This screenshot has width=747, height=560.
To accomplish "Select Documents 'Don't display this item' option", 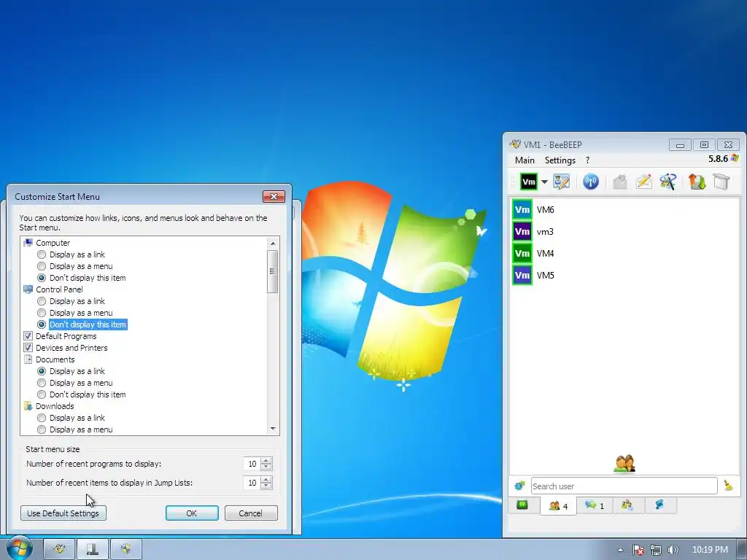I will tap(42, 394).
